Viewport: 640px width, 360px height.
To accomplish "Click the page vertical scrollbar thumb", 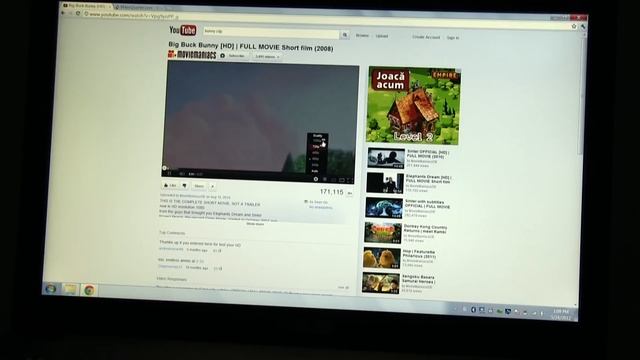I will 581,96.
